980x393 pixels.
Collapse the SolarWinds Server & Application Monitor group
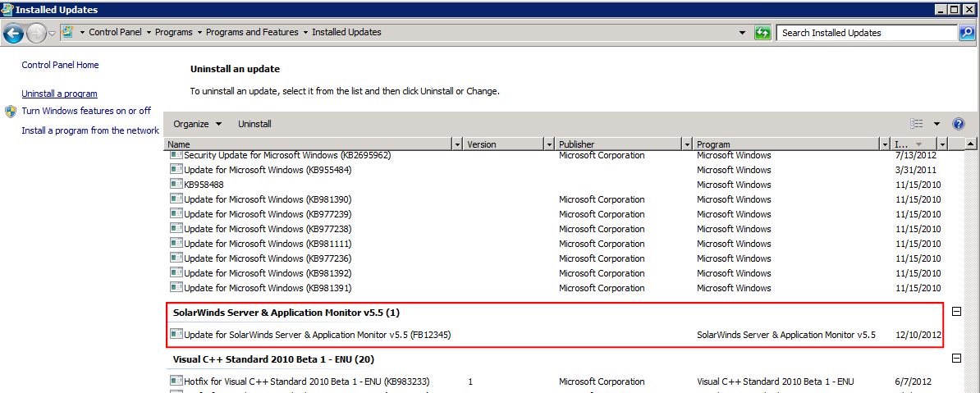(955, 311)
